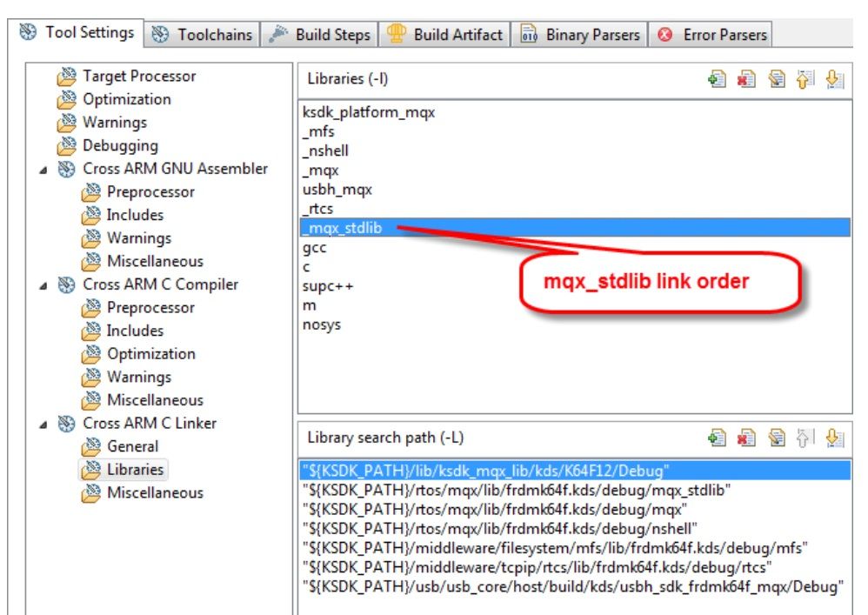Open the Build Artifact tab
Screen dimensions: 868x615
pyautogui.click(x=444, y=35)
